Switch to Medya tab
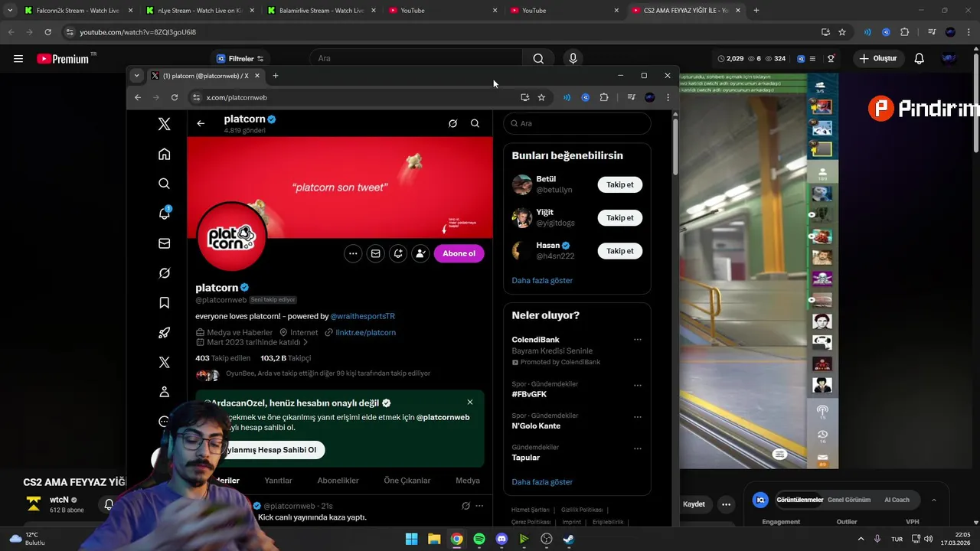Screen dimensions: 980x551 (x=468, y=481)
